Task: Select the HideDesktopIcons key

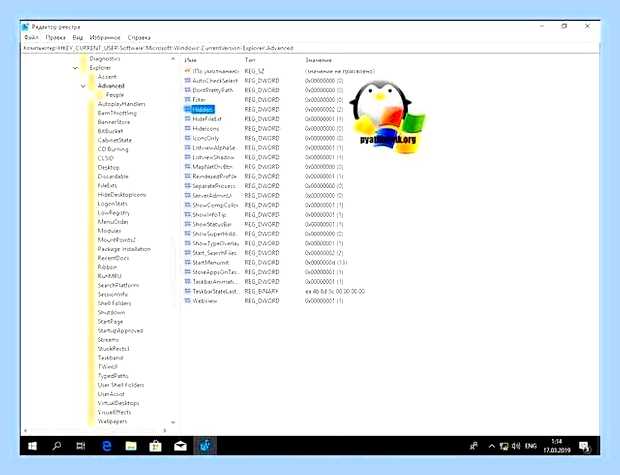Action: click(x=122, y=195)
